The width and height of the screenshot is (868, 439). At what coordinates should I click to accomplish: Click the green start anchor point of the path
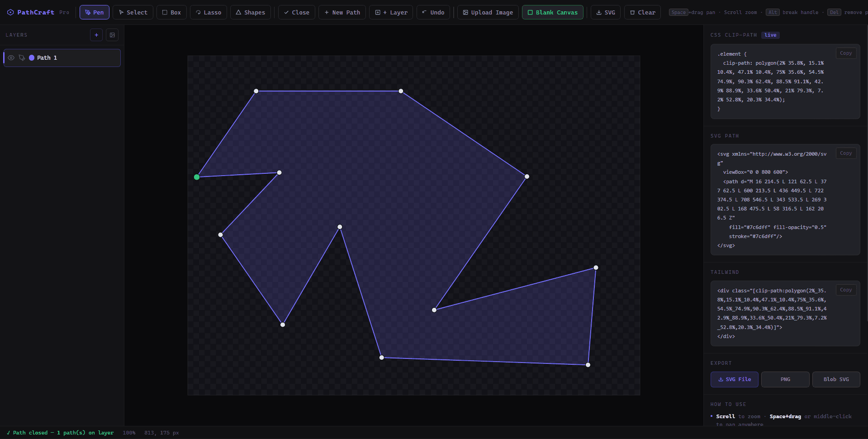point(197,177)
